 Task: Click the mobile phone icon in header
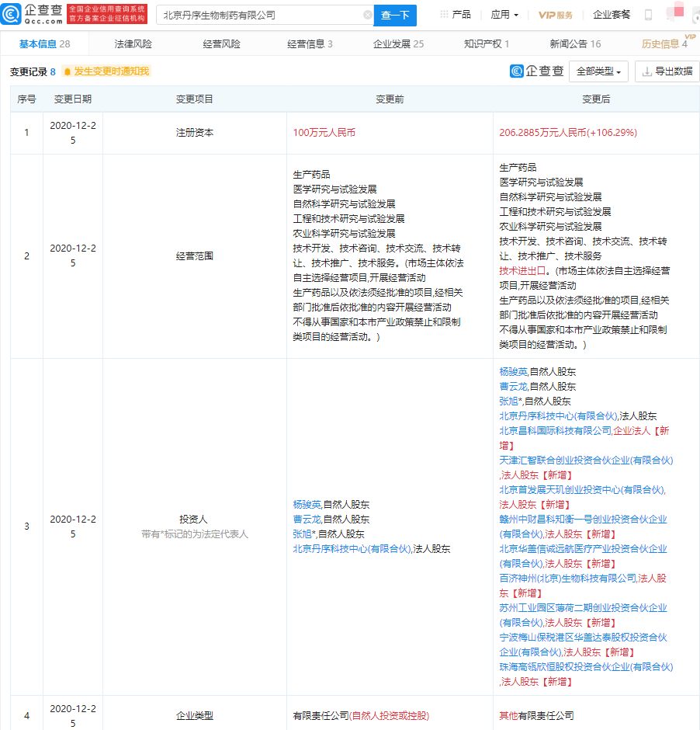(648, 15)
